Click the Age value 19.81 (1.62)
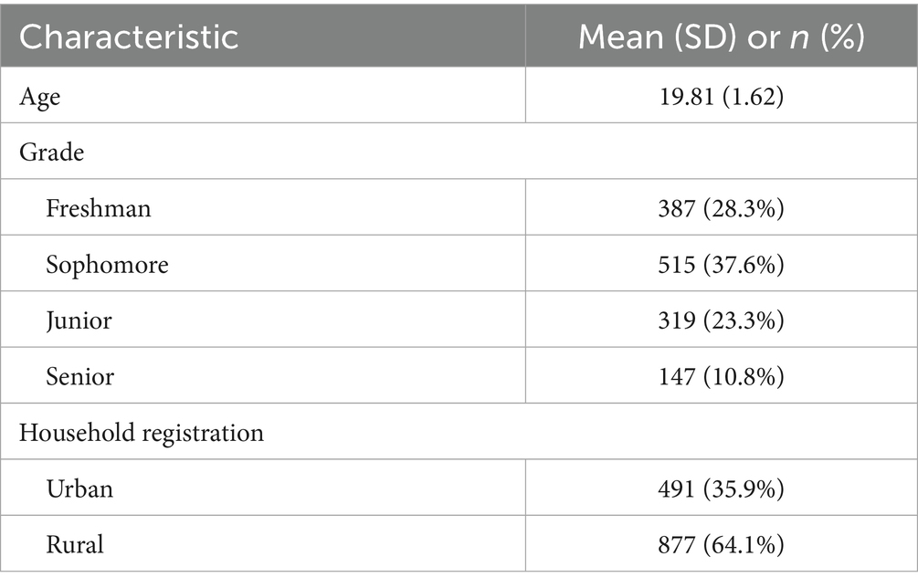The image size is (918, 588). click(x=721, y=96)
